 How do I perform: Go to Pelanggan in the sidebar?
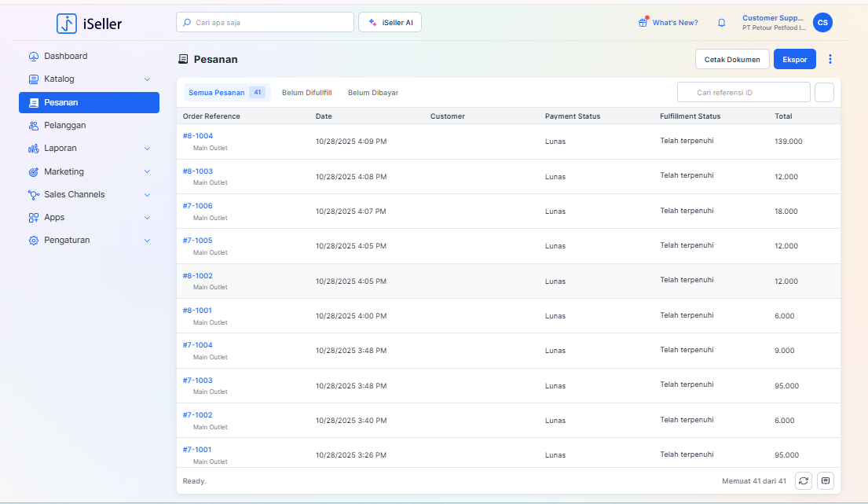[x=64, y=125]
